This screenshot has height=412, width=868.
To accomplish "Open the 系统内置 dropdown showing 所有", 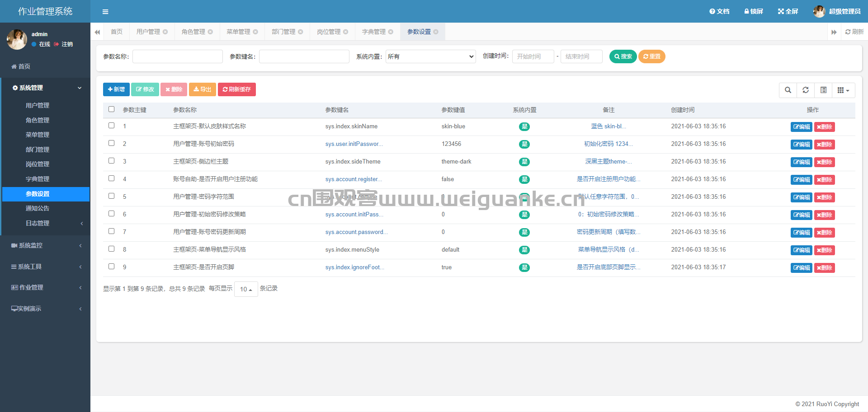I will pos(430,56).
